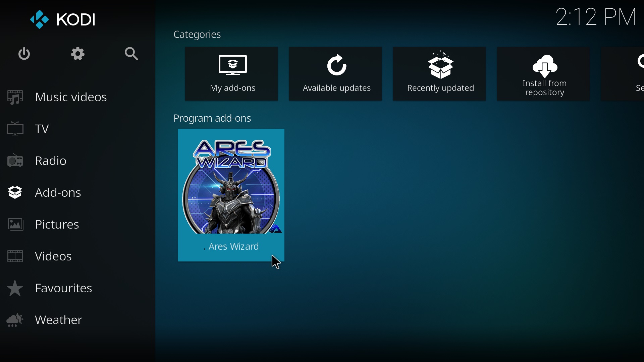Select the Pictures menu label
The height and width of the screenshot is (362, 644).
coord(57,225)
